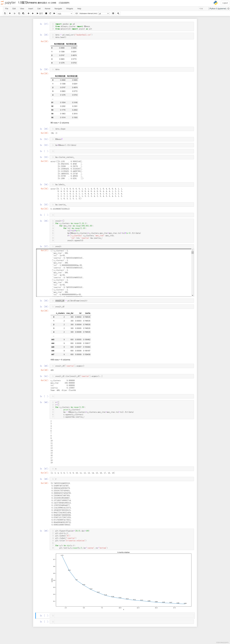Open the Insert menu
Viewport: 230px width, 644px height.
tap(31, 9)
